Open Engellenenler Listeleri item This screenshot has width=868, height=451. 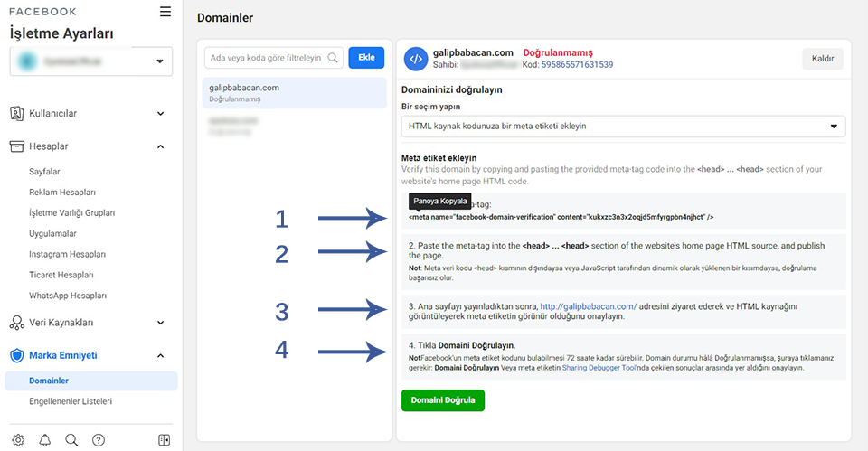point(71,401)
